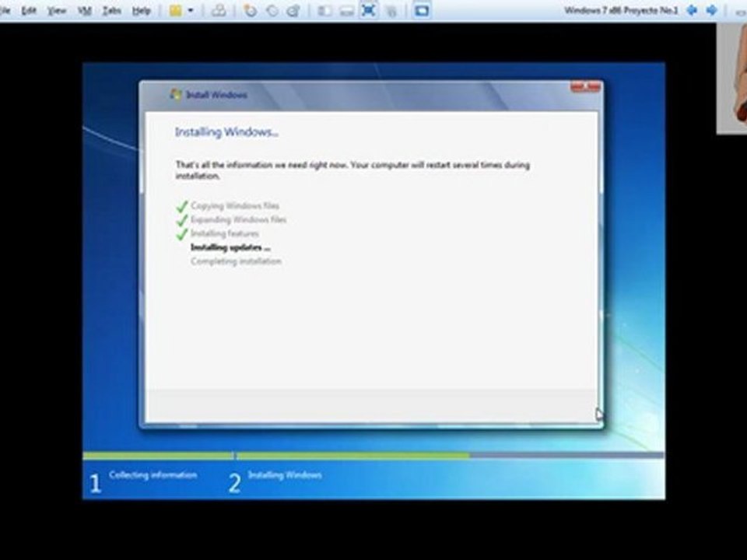The height and width of the screenshot is (560, 747).
Task: Click the yellow suspend/power toolbar button
Action: [x=176, y=10]
